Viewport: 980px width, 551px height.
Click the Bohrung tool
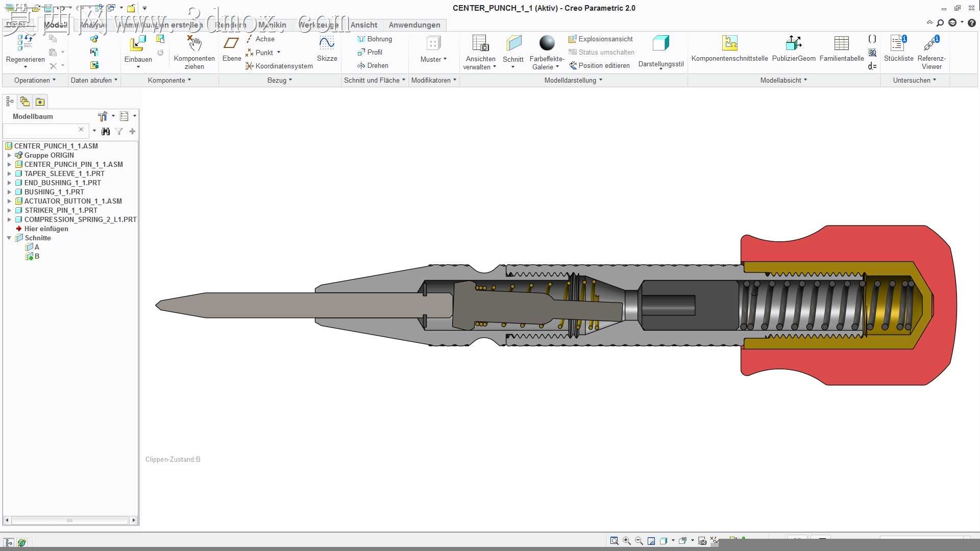(x=375, y=39)
